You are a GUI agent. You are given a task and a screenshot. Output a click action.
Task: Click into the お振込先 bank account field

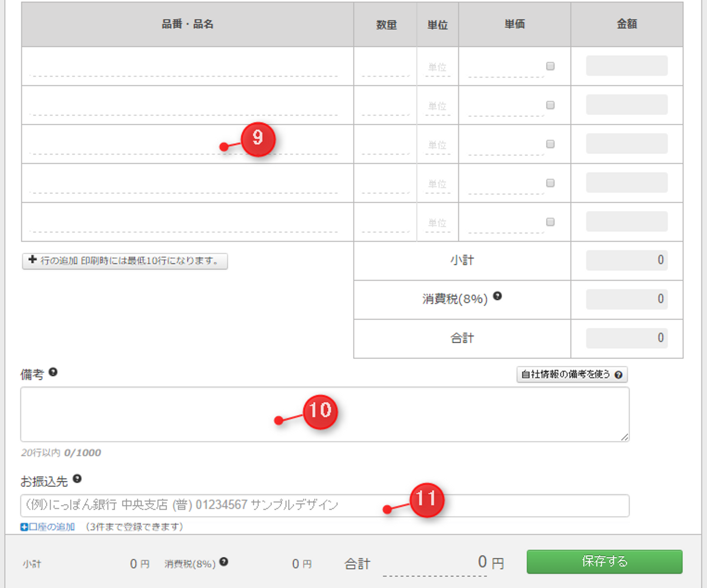pyautogui.click(x=325, y=506)
